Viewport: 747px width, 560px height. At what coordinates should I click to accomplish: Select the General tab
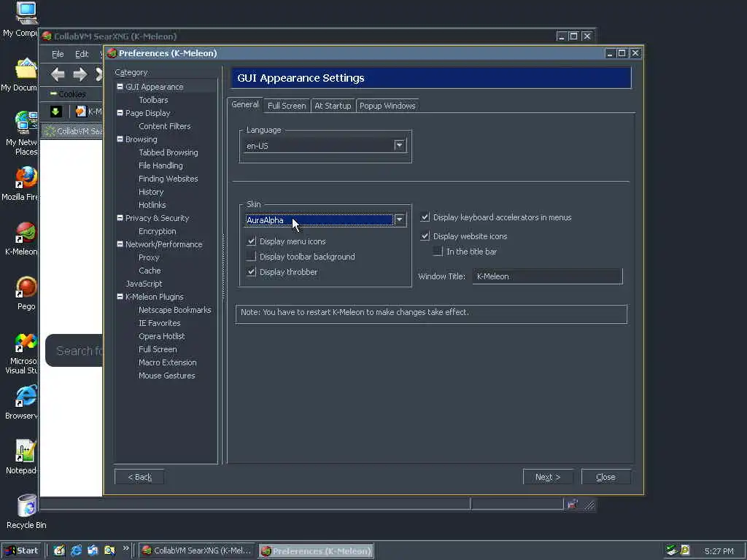click(245, 105)
